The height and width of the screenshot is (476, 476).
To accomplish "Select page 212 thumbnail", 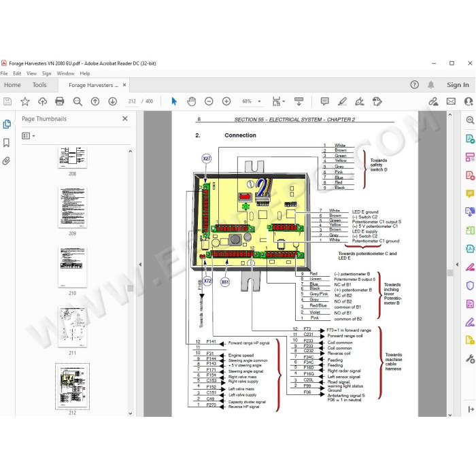I will [72, 386].
